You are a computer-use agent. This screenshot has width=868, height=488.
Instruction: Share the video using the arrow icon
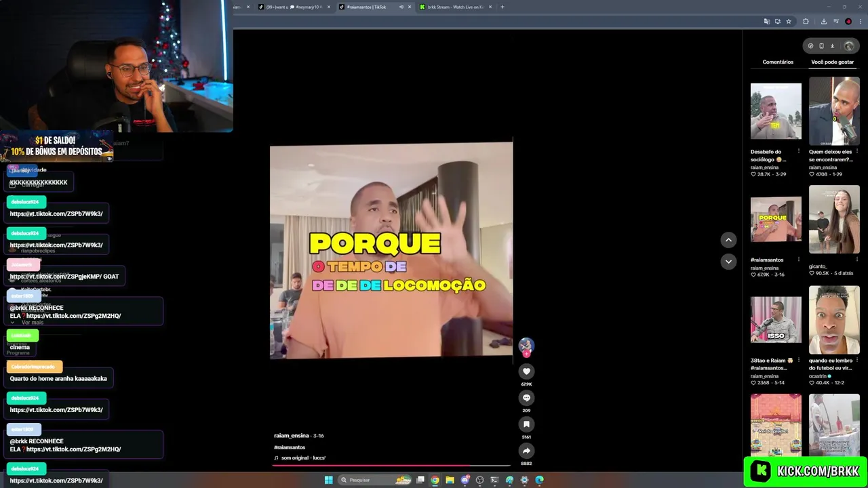(526, 451)
